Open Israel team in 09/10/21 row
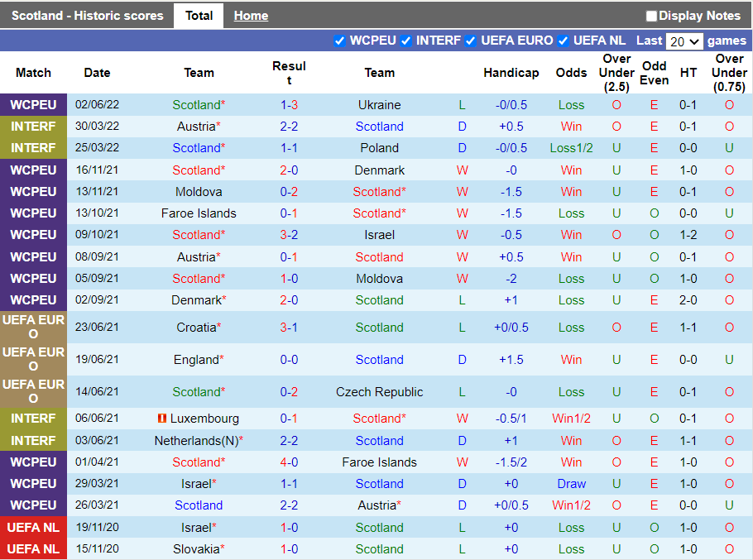The width and height of the screenshot is (753, 560). point(379,235)
